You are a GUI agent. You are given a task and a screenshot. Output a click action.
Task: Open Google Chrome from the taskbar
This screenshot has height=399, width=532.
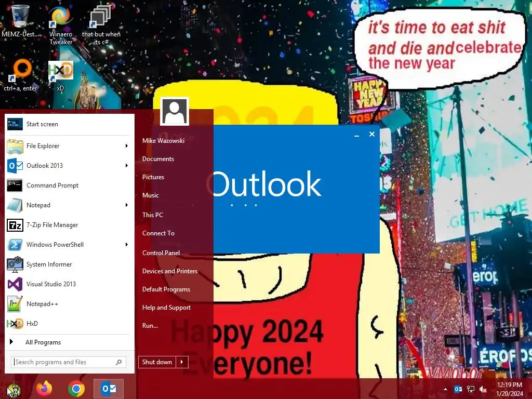point(76,389)
